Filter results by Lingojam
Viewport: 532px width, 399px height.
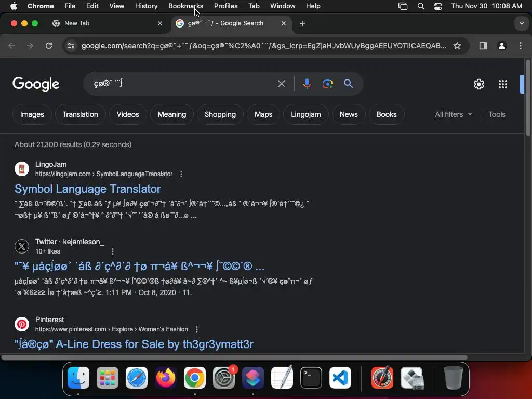tap(305, 114)
